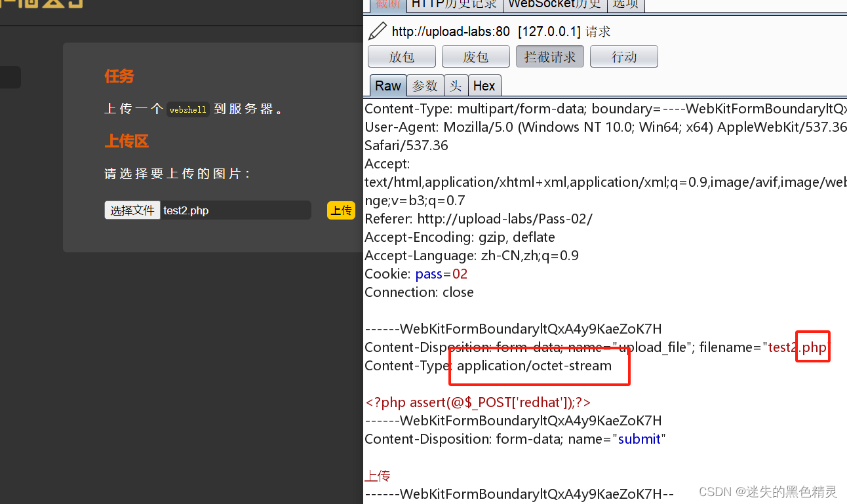Click the test2.php selected file name

pyautogui.click(x=186, y=210)
